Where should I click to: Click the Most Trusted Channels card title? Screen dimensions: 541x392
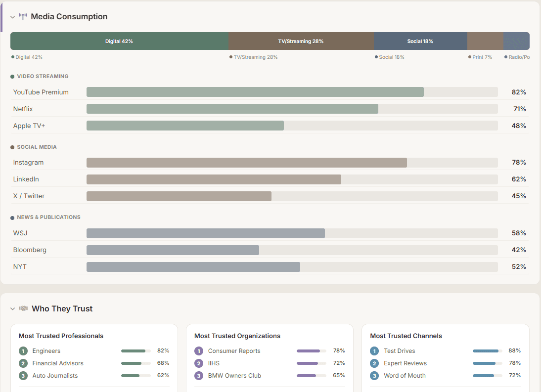(x=406, y=336)
